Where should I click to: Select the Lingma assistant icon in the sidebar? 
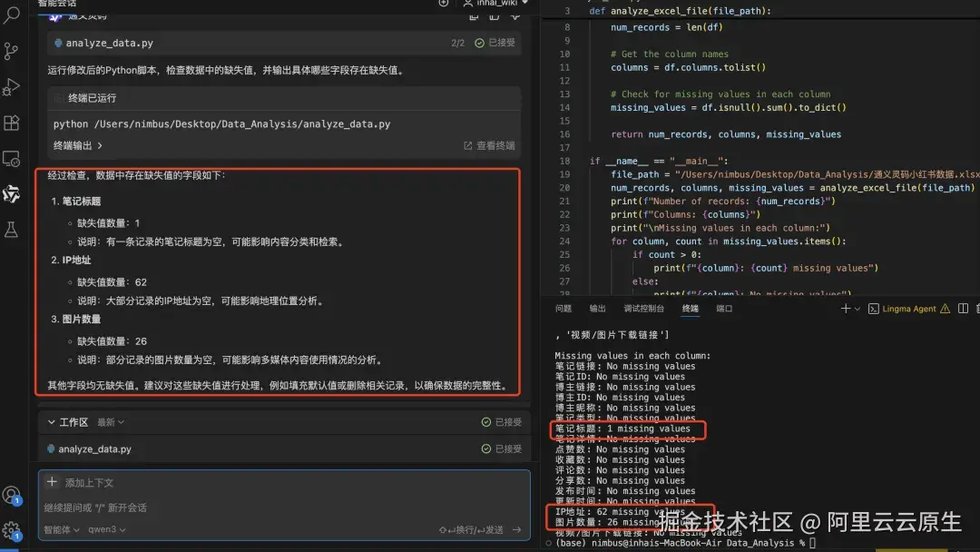(11, 193)
